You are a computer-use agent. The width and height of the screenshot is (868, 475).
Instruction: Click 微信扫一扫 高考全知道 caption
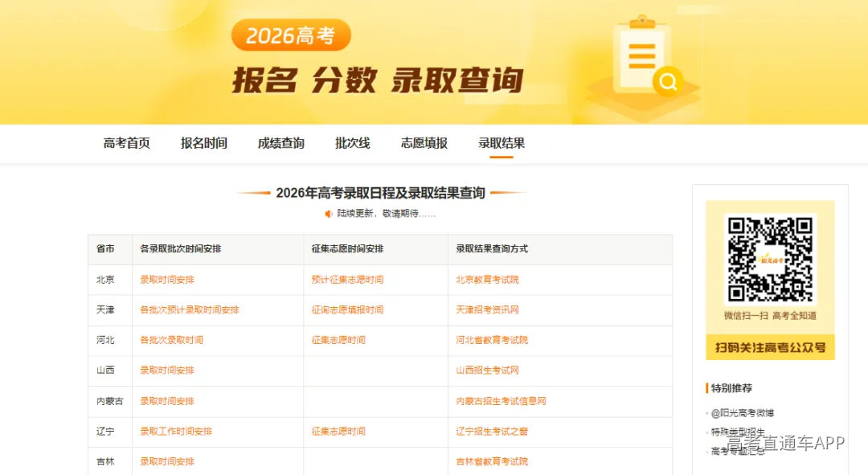pos(770,316)
